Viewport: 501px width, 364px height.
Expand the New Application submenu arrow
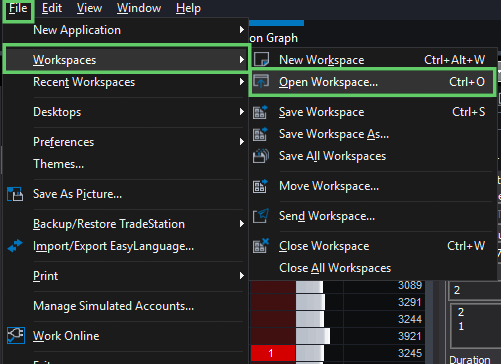coord(242,30)
